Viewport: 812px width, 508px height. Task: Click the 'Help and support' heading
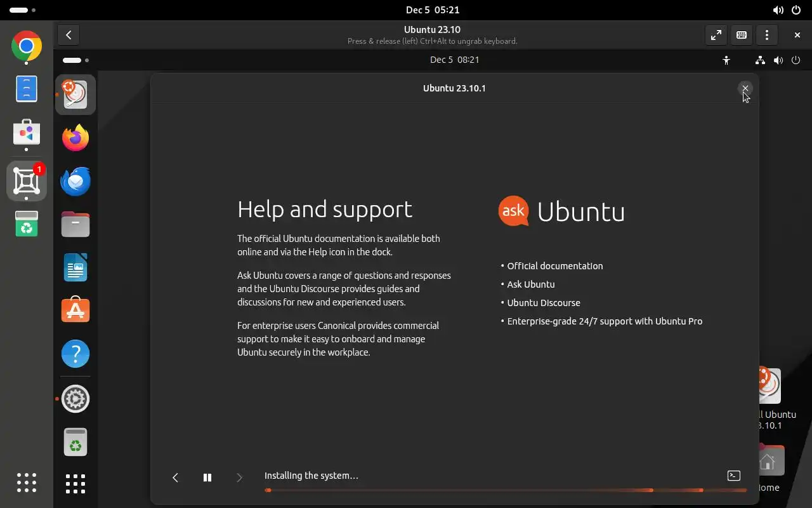325,210
